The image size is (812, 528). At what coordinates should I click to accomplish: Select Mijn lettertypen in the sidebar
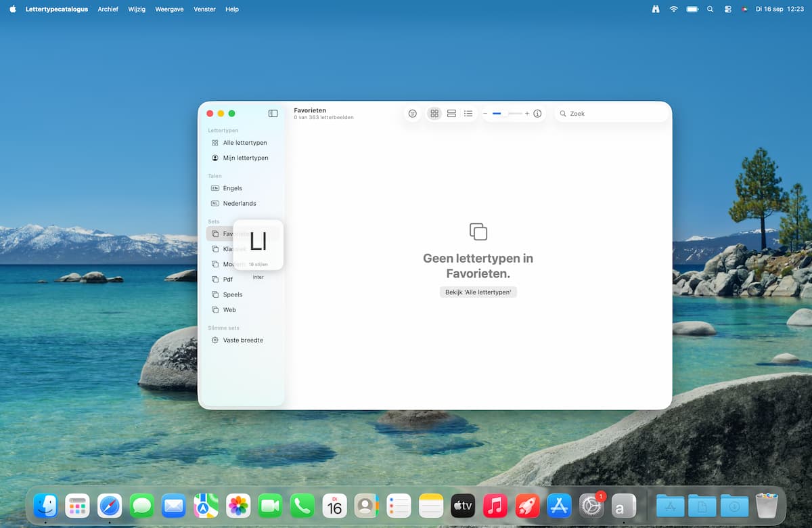pos(245,158)
